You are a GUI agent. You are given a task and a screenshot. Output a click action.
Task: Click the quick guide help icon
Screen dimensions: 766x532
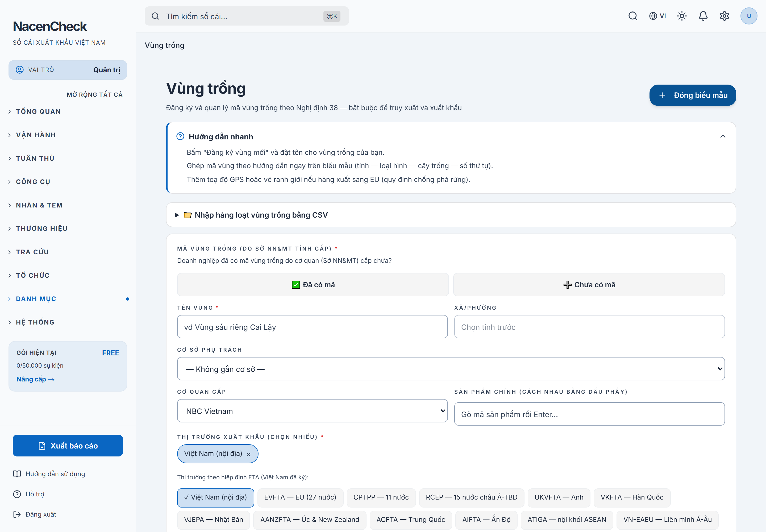tap(180, 136)
